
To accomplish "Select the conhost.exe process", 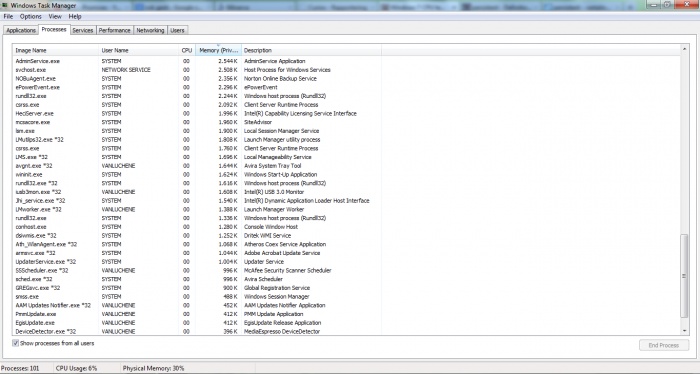I will 346,227.
